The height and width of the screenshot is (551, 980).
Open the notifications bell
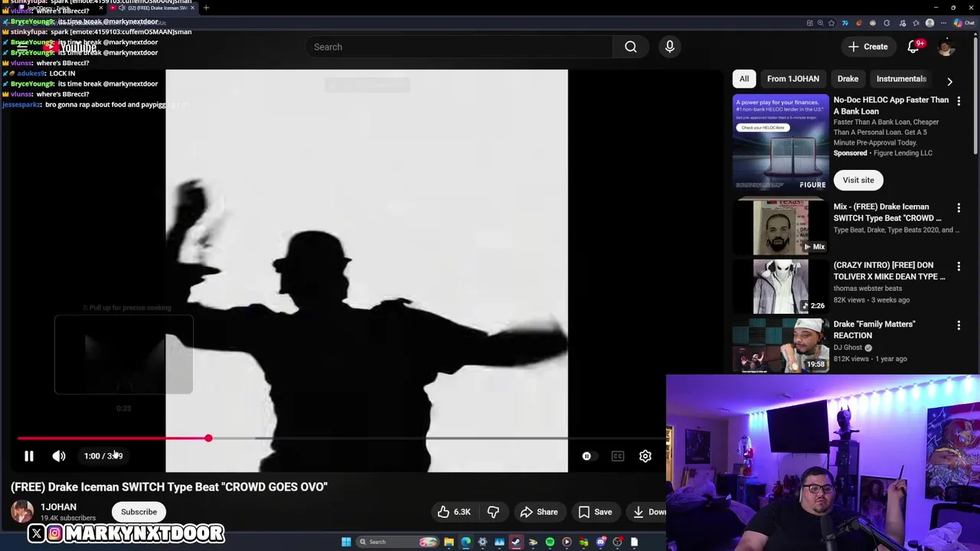[x=913, y=47]
